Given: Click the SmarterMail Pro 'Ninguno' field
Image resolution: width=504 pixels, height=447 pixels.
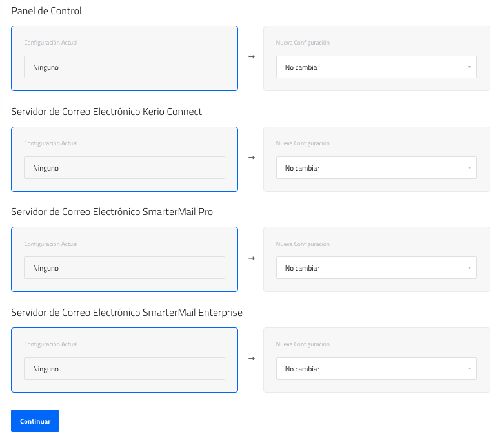Looking at the screenshot, I should coord(125,268).
